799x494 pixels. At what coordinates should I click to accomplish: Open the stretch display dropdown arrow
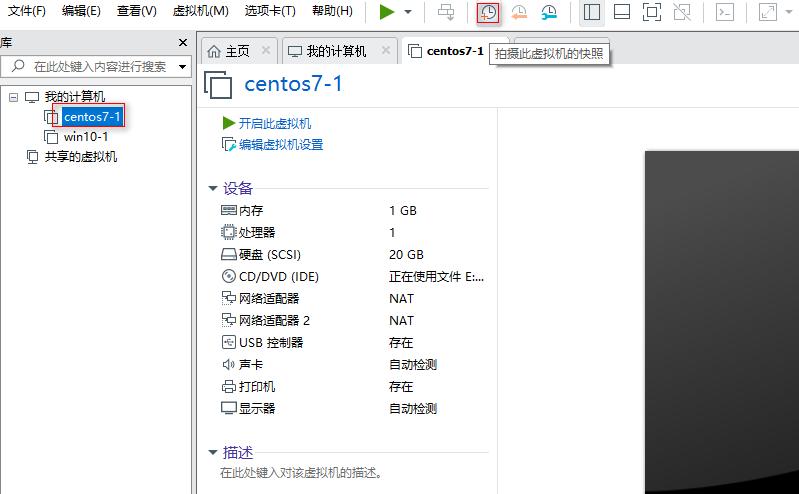click(789, 12)
